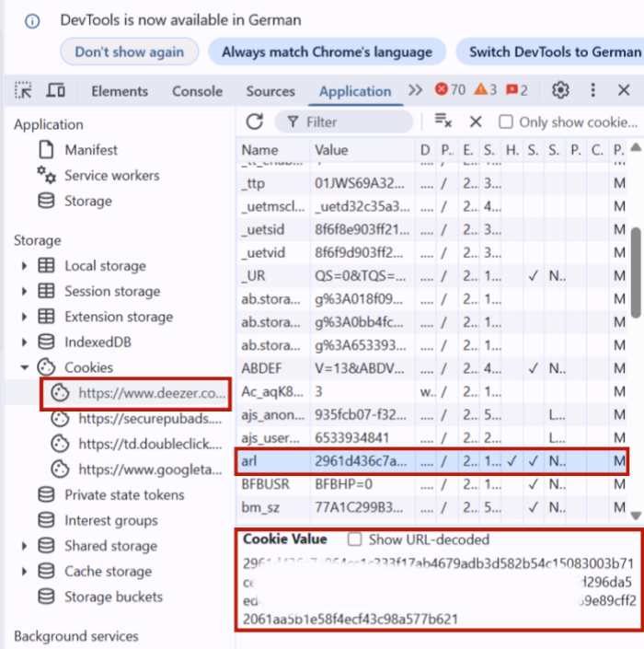Select Extension storage in the sidebar

pyautogui.click(x=119, y=317)
